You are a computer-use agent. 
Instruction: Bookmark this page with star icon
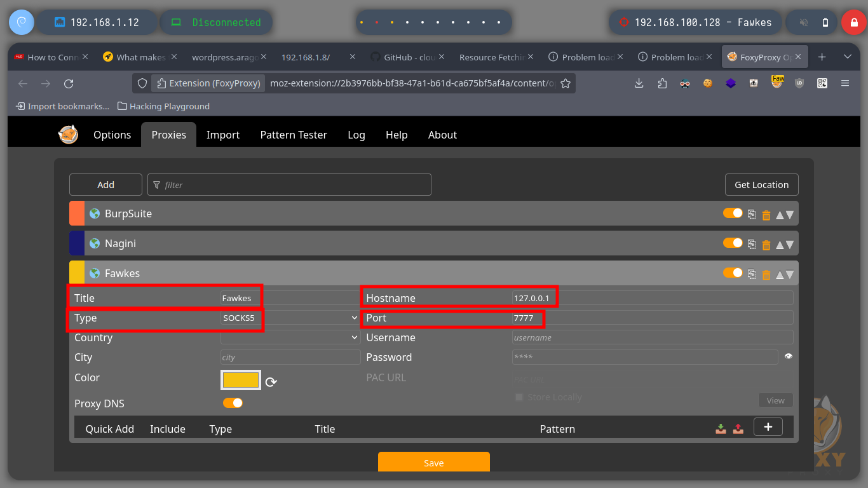tap(566, 83)
